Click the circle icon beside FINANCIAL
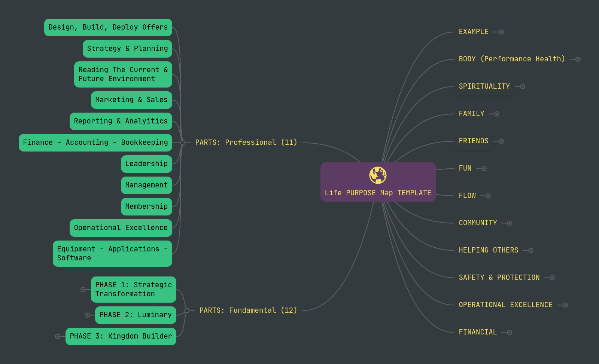 (509, 331)
